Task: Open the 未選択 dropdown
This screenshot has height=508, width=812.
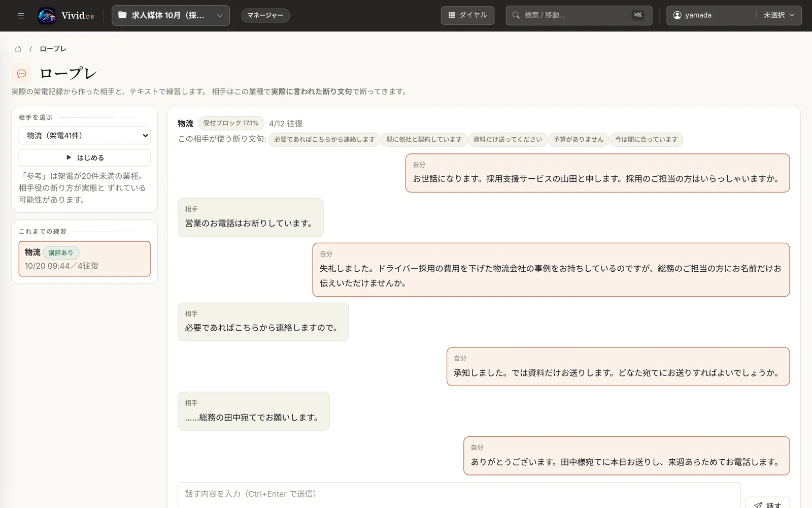Action: (x=779, y=15)
